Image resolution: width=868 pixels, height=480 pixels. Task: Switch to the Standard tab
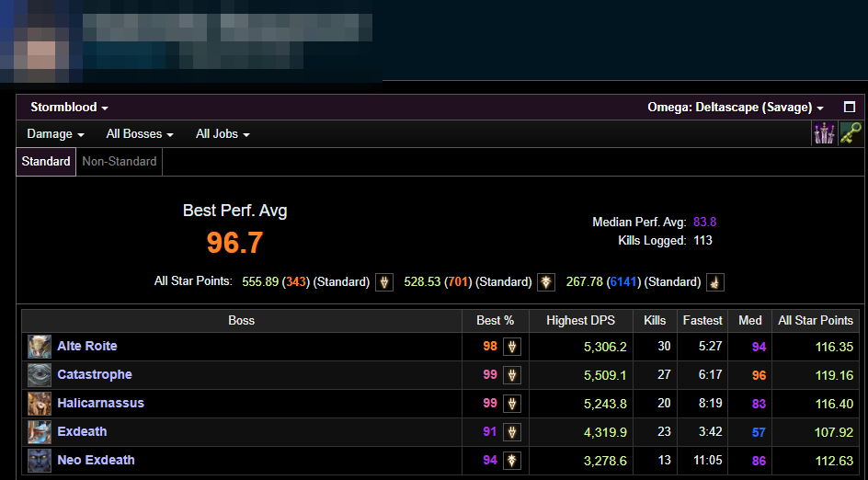coord(46,162)
